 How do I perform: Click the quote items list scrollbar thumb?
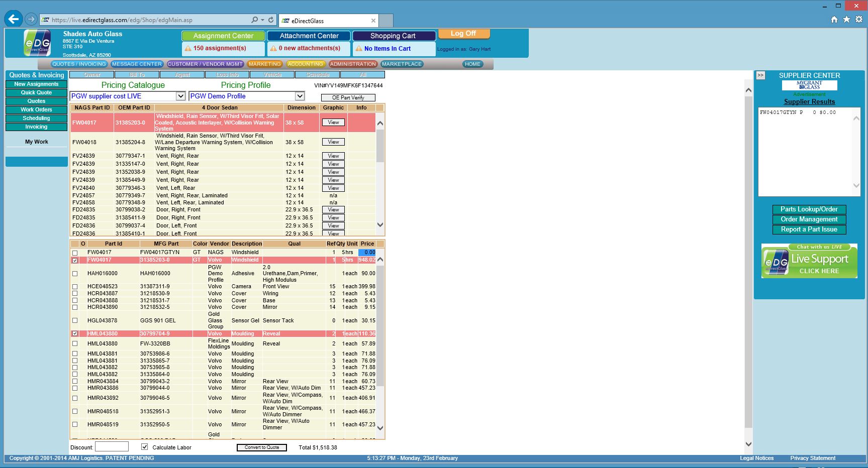click(x=380, y=326)
